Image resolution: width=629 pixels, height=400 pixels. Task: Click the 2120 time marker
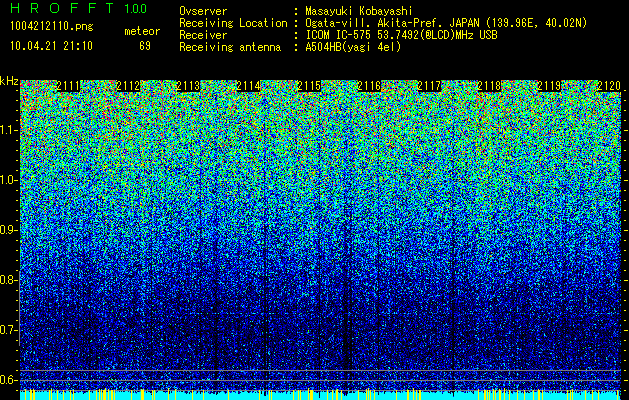tap(609, 86)
